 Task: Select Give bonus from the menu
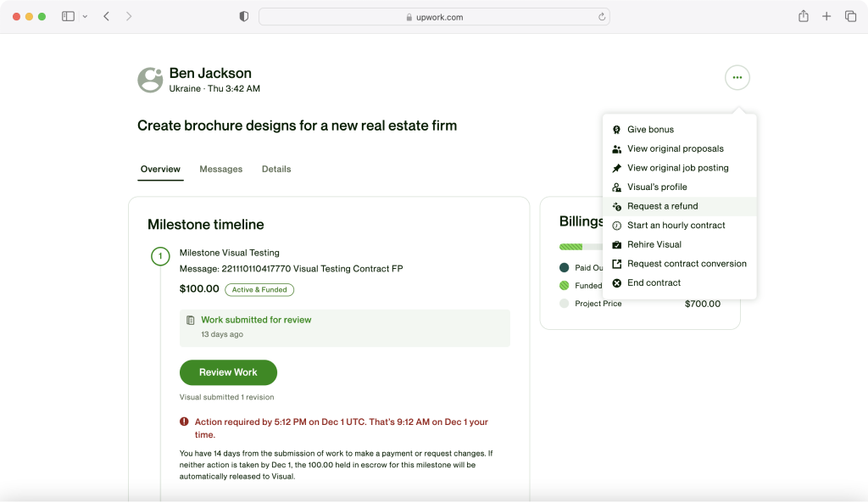pyautogui.click(x=650, y=130)
